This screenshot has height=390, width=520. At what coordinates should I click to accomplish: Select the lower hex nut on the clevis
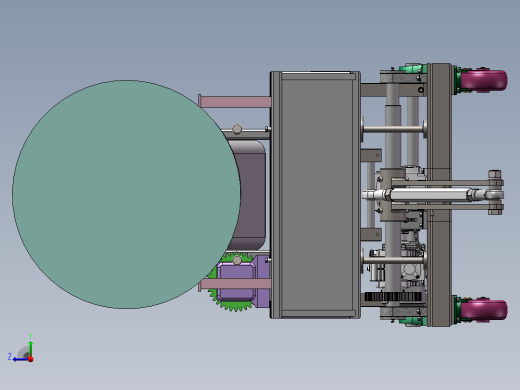point(495,212)
